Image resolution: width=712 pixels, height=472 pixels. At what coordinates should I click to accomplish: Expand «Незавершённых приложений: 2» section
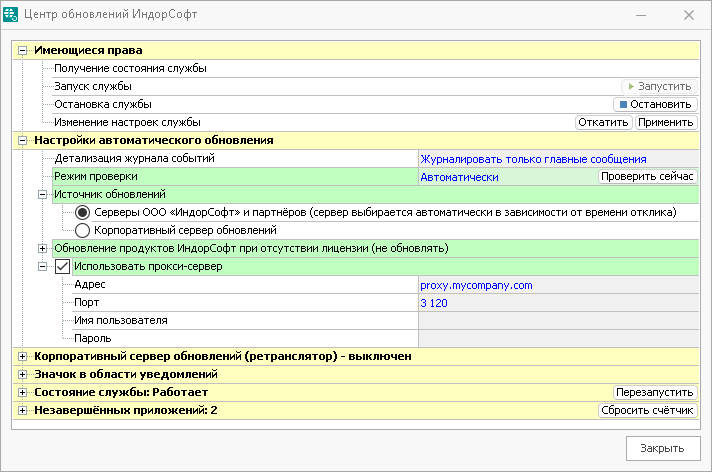22,410
